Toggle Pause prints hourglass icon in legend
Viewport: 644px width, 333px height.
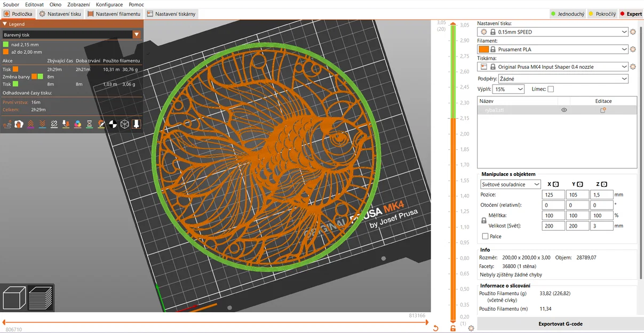tap(90, 124)
